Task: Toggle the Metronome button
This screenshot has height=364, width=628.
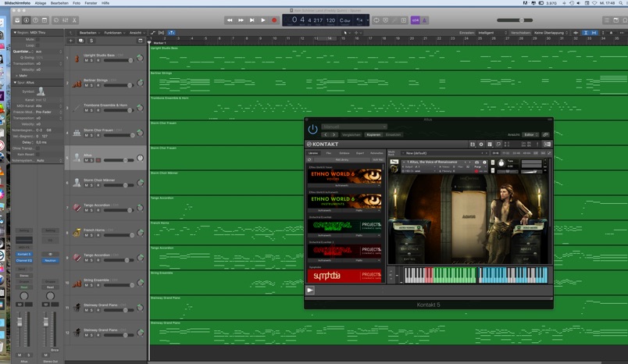Action: coord(424,20)
